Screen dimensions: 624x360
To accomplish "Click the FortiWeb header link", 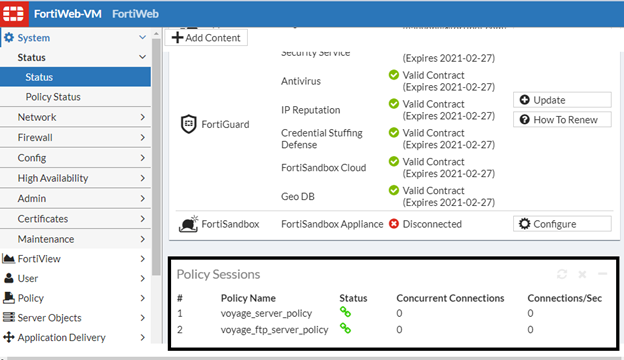I will [x=135, y=14].
